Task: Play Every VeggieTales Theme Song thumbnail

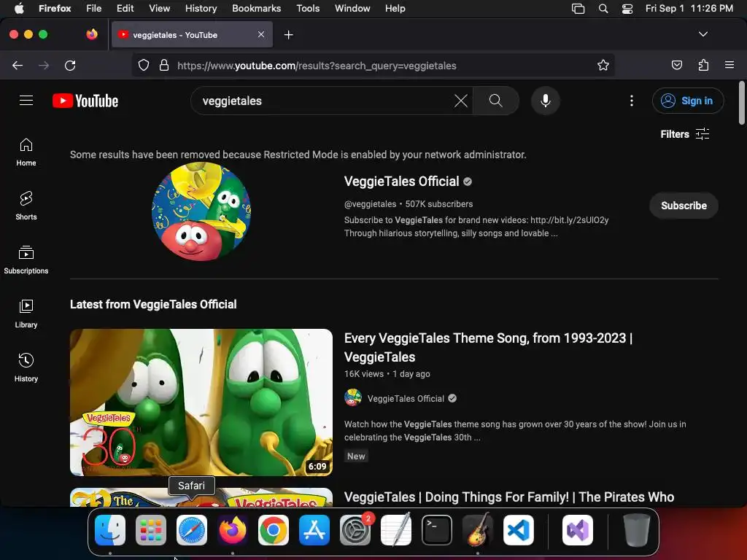Action: [201, 402]
